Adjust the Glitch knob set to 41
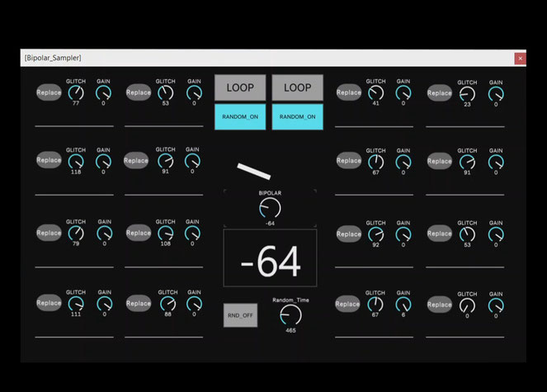This screenshot has height=392, width=547. tap(375, 93)
